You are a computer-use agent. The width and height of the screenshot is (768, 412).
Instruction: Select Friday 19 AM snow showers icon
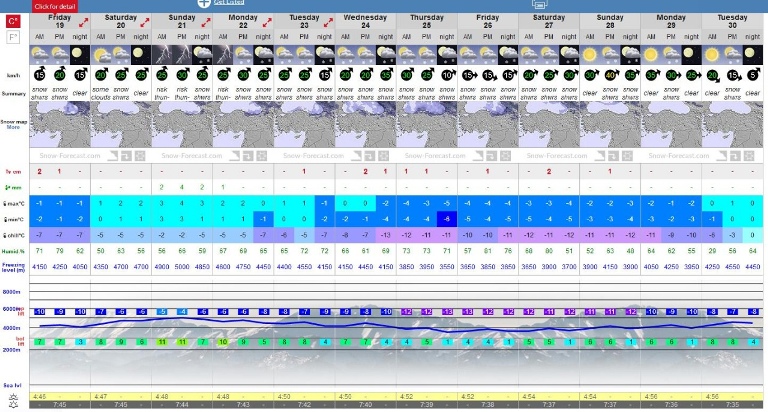pos(40,53)
